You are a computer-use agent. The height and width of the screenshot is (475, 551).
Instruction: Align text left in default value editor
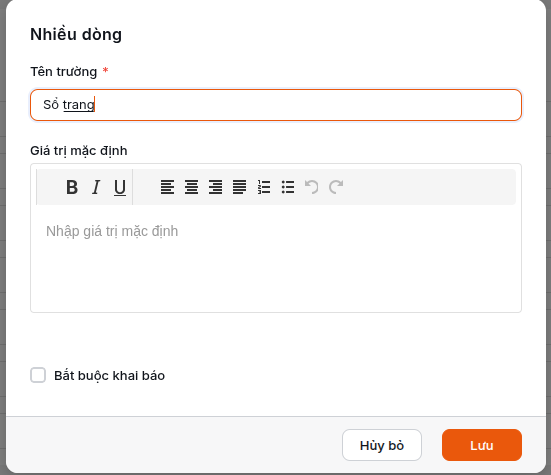click(x=168, y=187)
